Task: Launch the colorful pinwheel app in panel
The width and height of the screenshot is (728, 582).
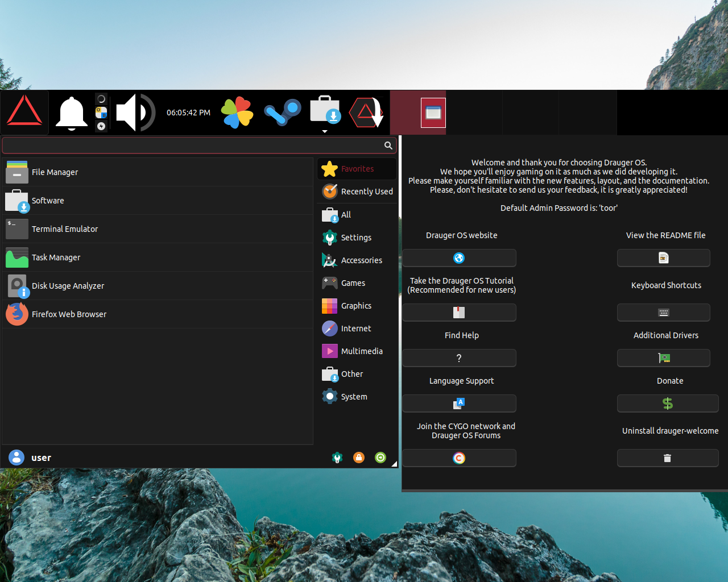Action: pos(237,113)
